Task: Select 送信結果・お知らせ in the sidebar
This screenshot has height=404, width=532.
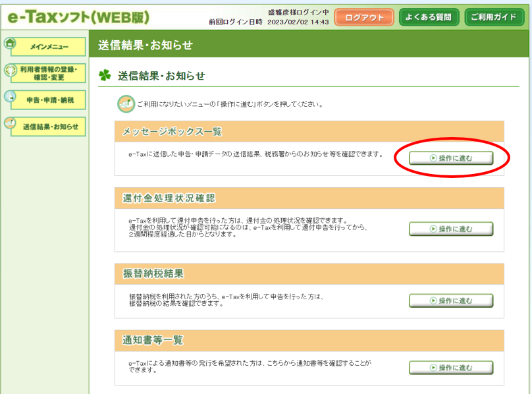Action: [x=49, y=127]
